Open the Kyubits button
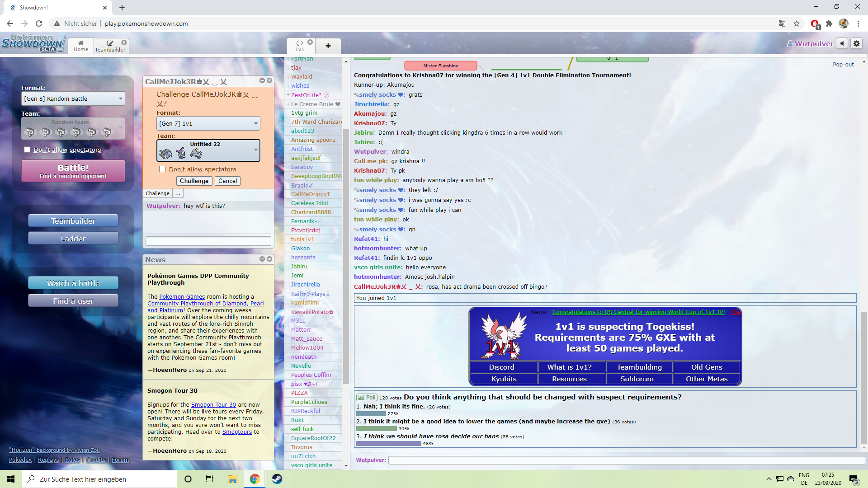 [x=504, y=379]
